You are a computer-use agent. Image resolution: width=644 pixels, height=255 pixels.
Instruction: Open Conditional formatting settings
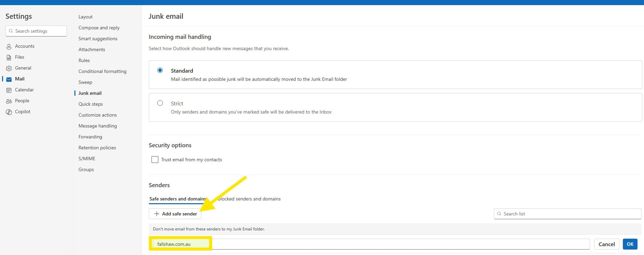pos(102,71)
